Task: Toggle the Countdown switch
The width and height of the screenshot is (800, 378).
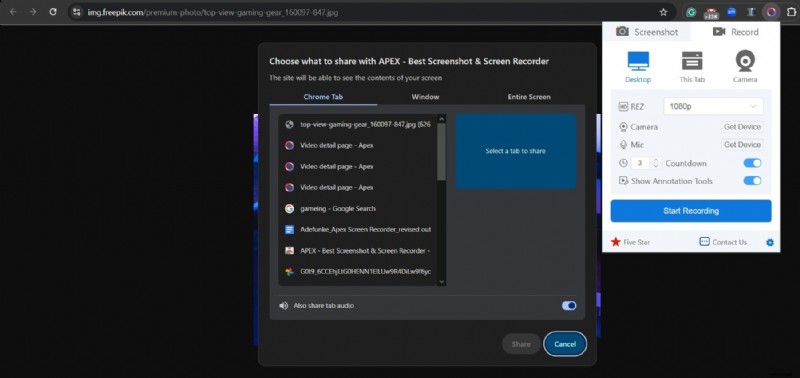Action: point(752,163)
